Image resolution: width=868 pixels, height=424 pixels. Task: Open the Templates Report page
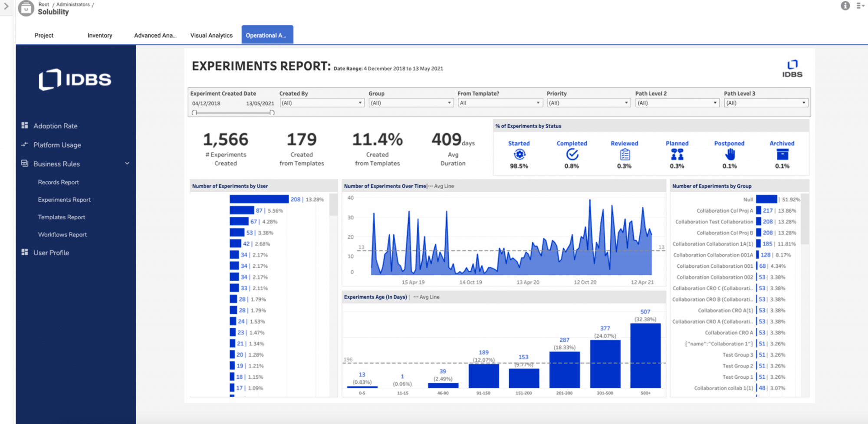(x=62, y=217)
